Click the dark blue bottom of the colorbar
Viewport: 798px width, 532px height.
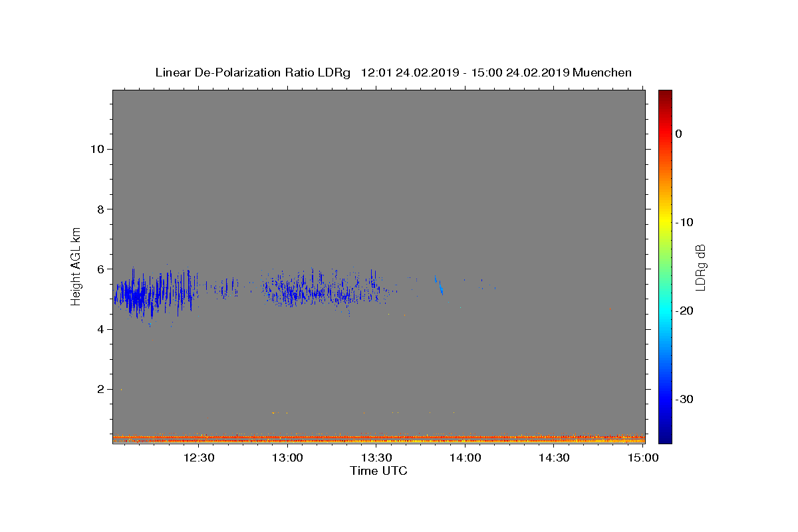(665, 438)
